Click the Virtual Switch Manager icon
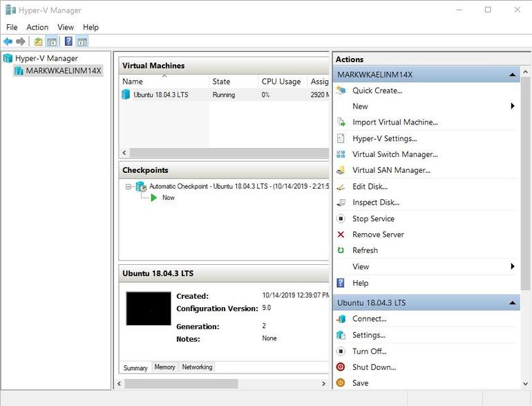The height and width of the screenshot is (406, 532). [341, 154]
